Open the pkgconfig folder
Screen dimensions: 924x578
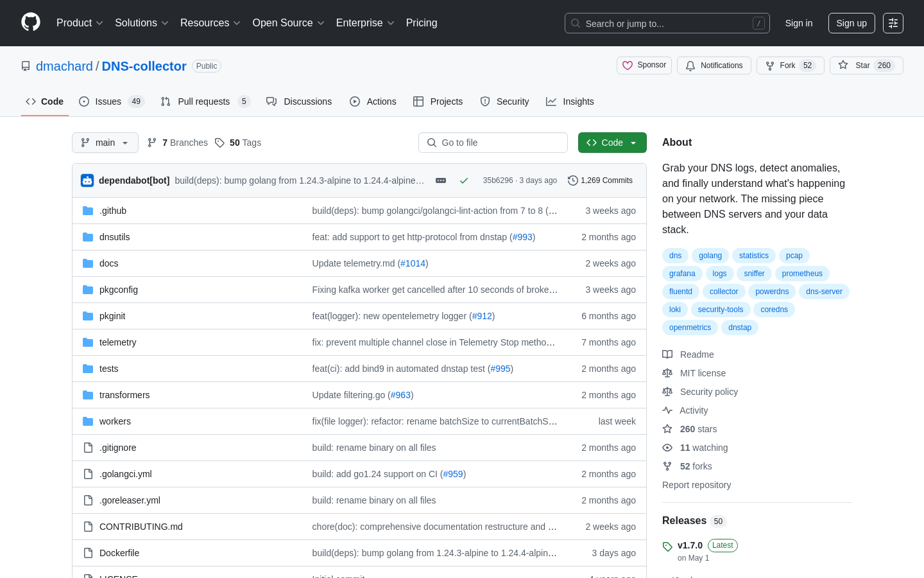(119, 290)
